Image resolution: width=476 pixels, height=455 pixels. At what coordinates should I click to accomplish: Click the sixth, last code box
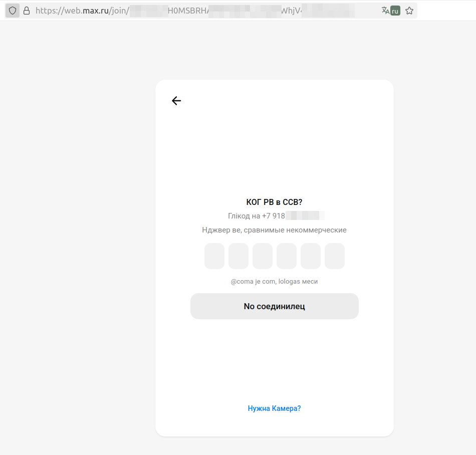click(x=335, y=256)
